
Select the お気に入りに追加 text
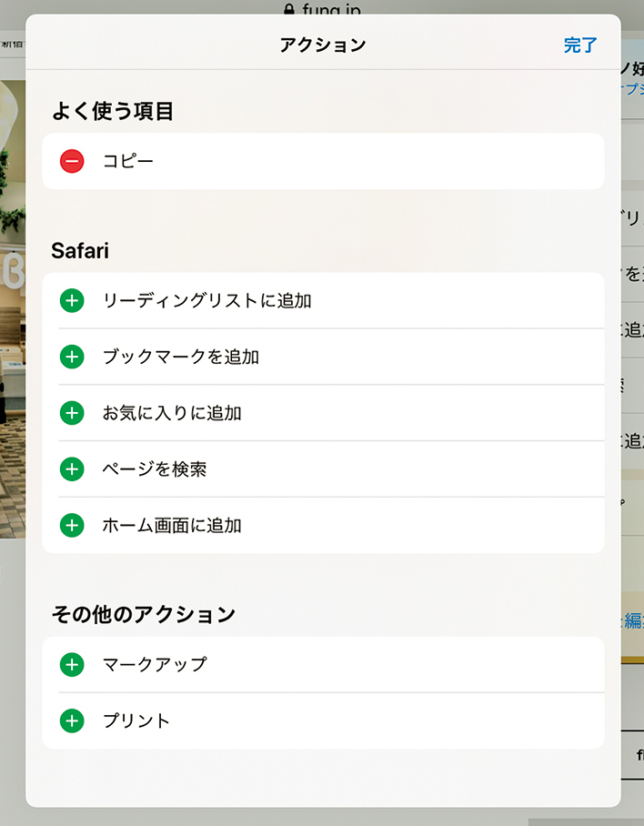[x=172, y=413]
